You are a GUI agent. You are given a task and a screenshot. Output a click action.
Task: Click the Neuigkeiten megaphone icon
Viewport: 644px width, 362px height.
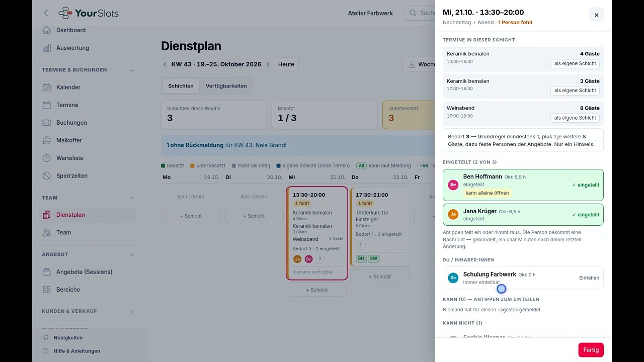pos(46,338)
